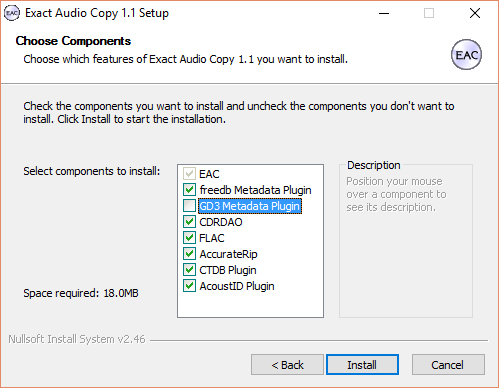Toggle the AcoustID Plugin checkbox
The height and width of the screenshot is (388, 499).
coord(189,286)
